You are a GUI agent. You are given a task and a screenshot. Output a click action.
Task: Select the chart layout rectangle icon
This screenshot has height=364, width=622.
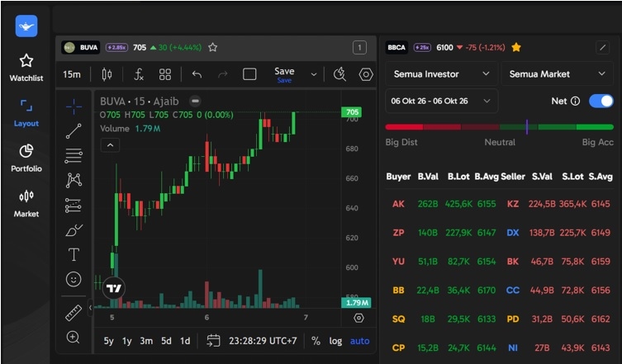click(249, 74)
